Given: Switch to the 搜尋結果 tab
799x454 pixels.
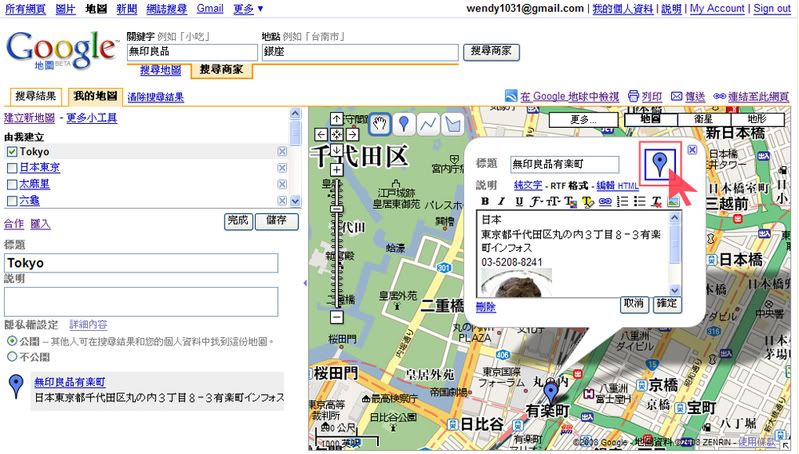Looking at the screenshot, I should point(35,97).
